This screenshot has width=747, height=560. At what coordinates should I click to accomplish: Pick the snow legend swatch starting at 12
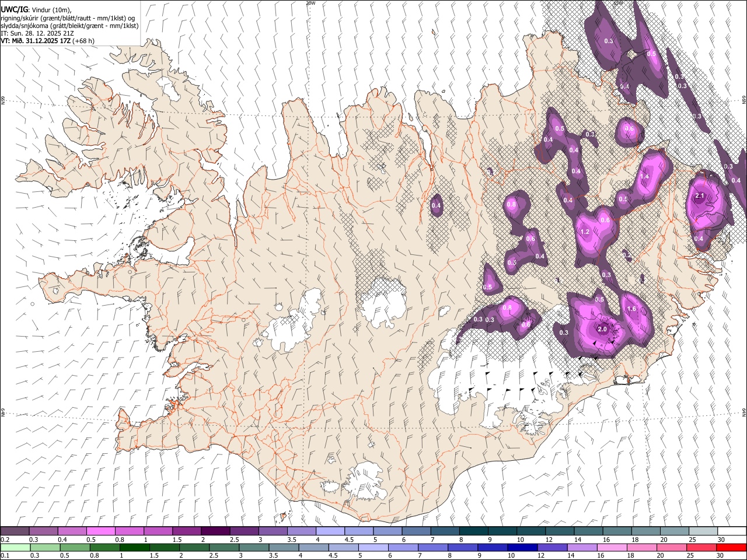click(x=559, y=531)
